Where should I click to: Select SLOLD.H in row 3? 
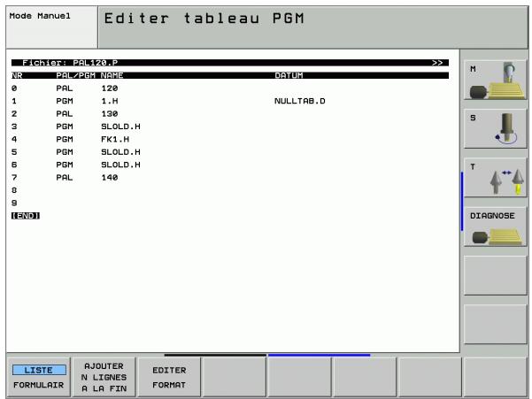(x=120, y=127)
